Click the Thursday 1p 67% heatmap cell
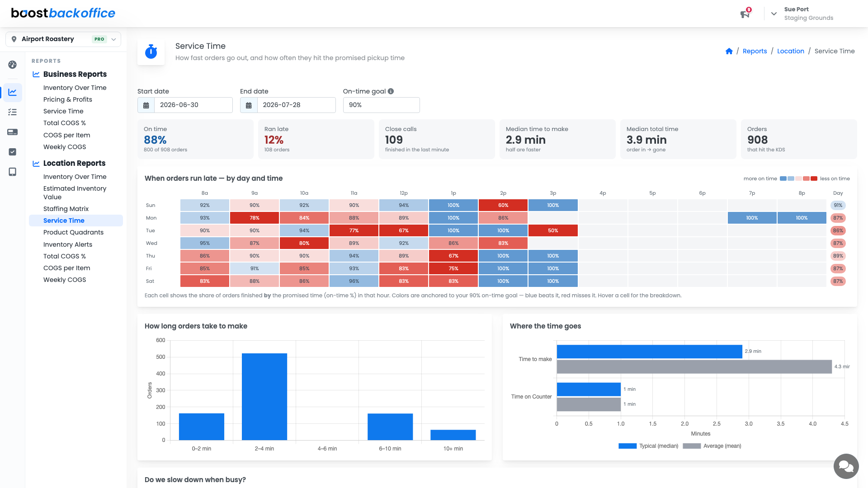Image resolution: width=868 pixels, height=488 pixels. pyautogui.click(x=453, y=256)
